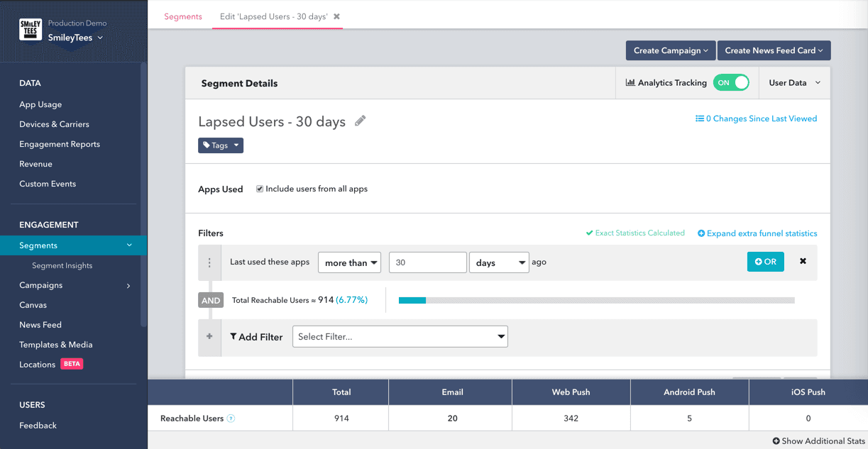868x449 pixels.
Task: Open the Select Filter dropdown
Action: pyautogui.click(x=400, y=336)
